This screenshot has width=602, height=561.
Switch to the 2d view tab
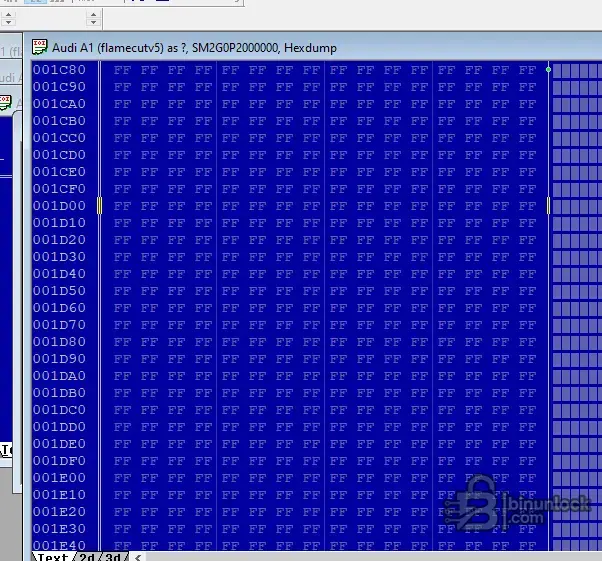pos(87,557)
